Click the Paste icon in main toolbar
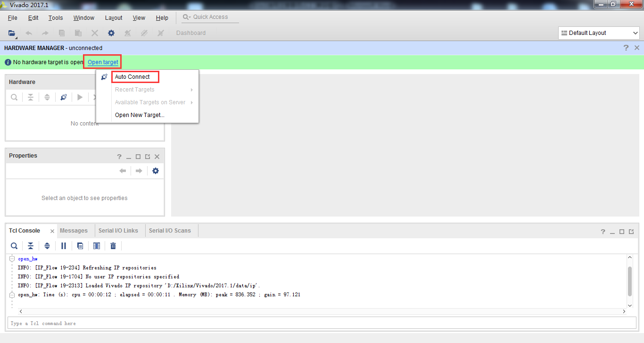Image resolution: width=644 pixels, height=343 pixels. (78, 33)
